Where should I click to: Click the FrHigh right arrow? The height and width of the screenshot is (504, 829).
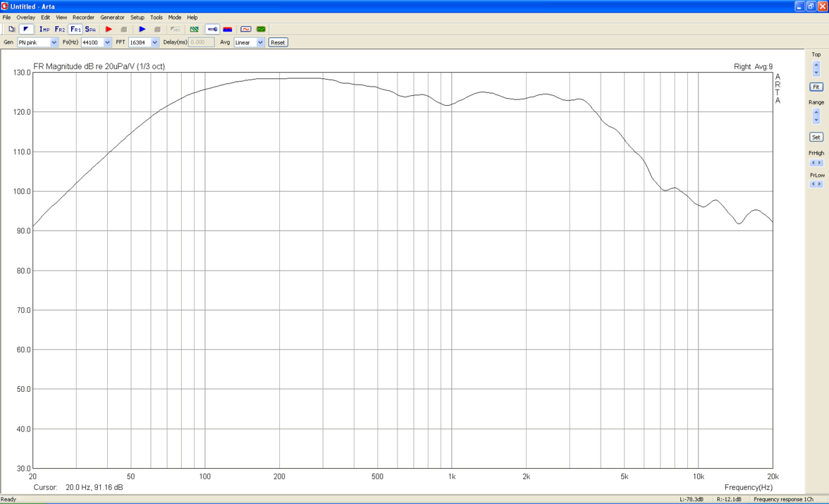[819, 163]
